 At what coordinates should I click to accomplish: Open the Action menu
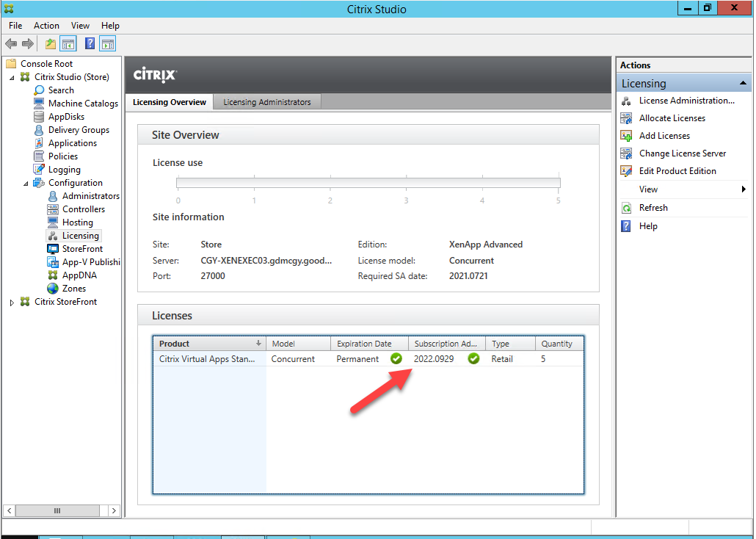pyautogui.click(x=46, y=26)
